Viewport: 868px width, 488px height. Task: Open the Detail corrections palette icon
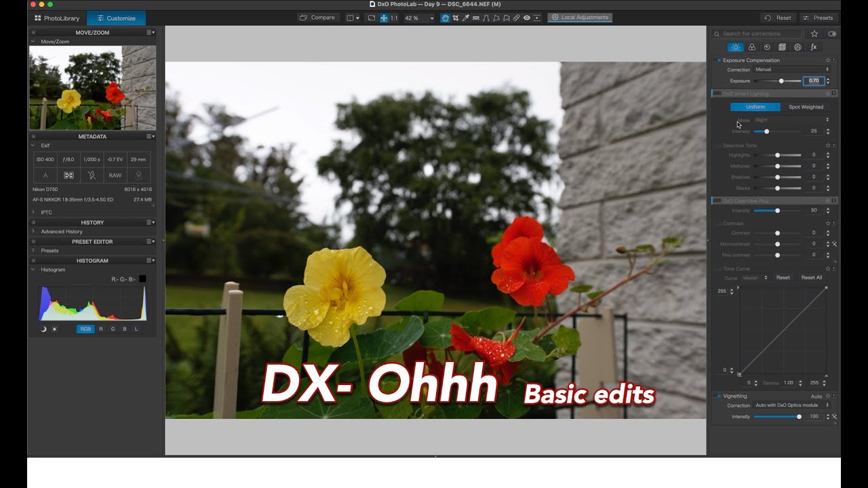coord(767,47)
